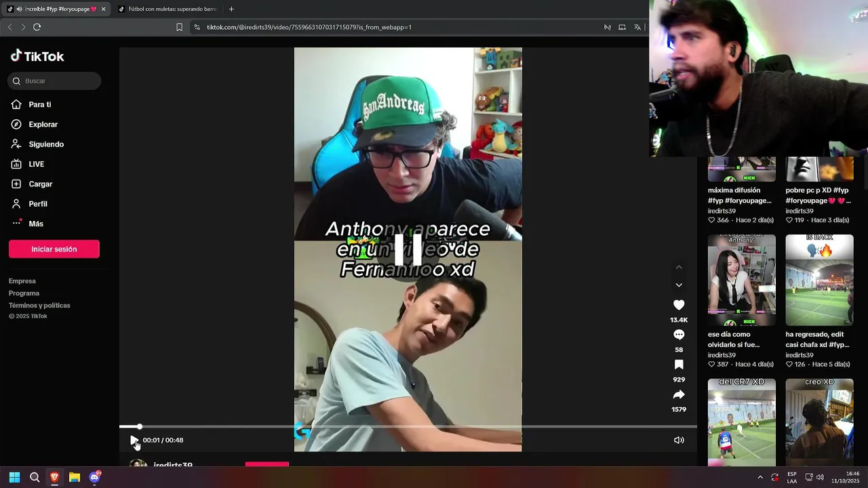The width and height of the screenshot is (868, 488).
Task: Go to previous video with up chevron
Action: [679, 267]
